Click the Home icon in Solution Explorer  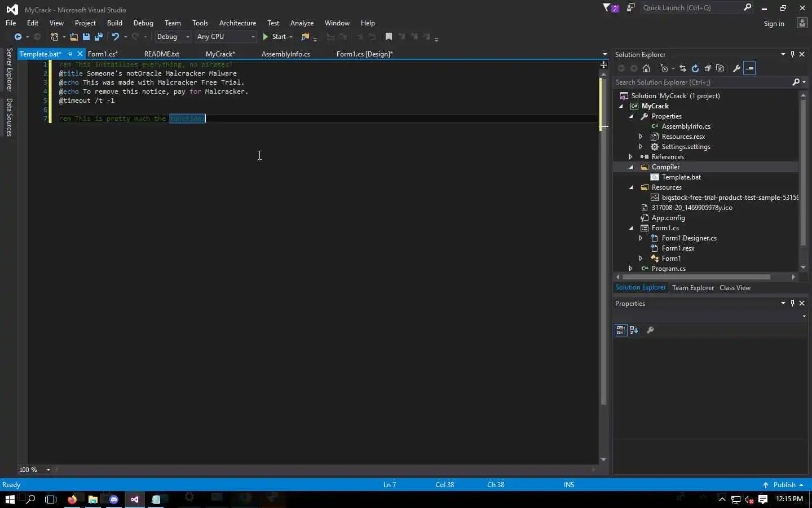coord(646,68)
